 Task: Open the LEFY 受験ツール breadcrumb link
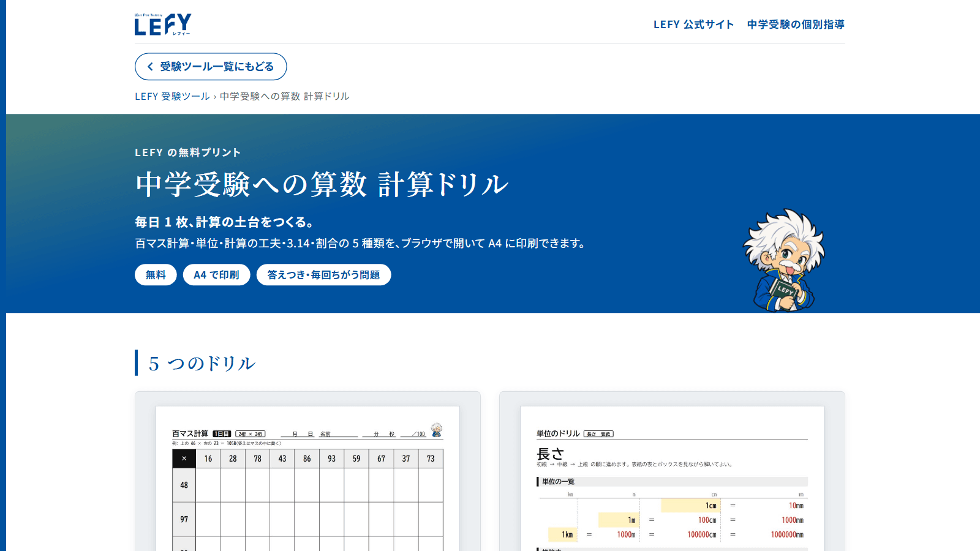[172, 96]
